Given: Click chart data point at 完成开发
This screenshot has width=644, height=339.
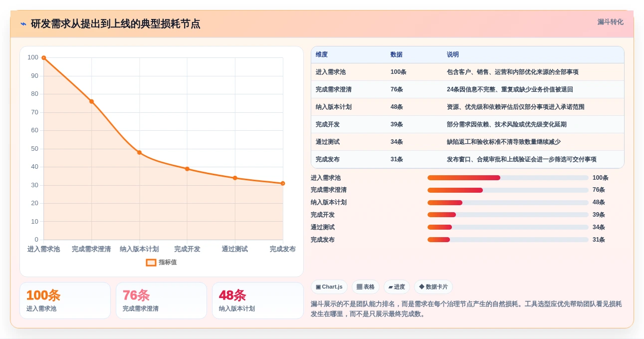Looking at the screenshot, I should 187,169.
